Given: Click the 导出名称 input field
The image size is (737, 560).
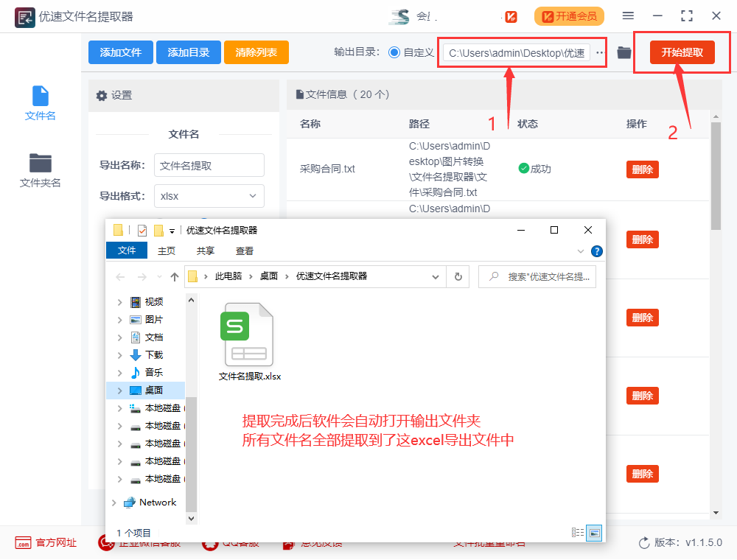Looking at the screenshot, I should 209,165.
